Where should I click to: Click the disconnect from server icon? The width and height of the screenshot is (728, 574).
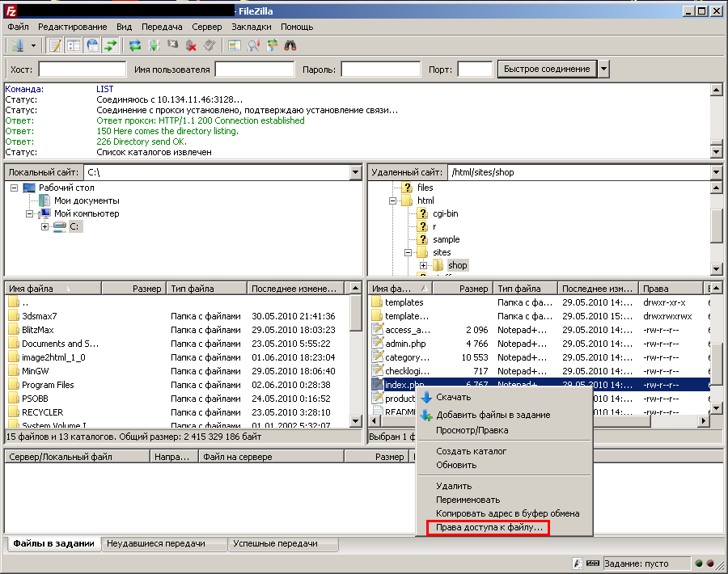(192, 45)
